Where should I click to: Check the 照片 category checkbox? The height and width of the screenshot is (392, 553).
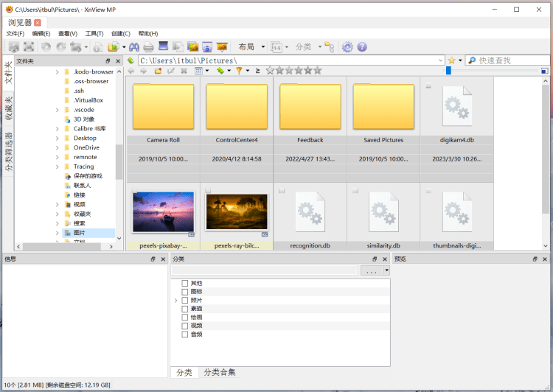[x=184, y=301]
